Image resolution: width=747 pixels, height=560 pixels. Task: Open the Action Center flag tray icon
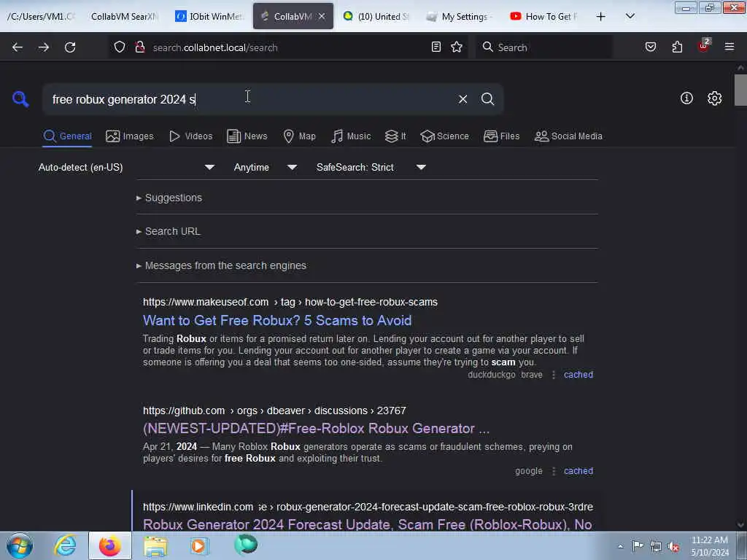[x=638, y=545]
